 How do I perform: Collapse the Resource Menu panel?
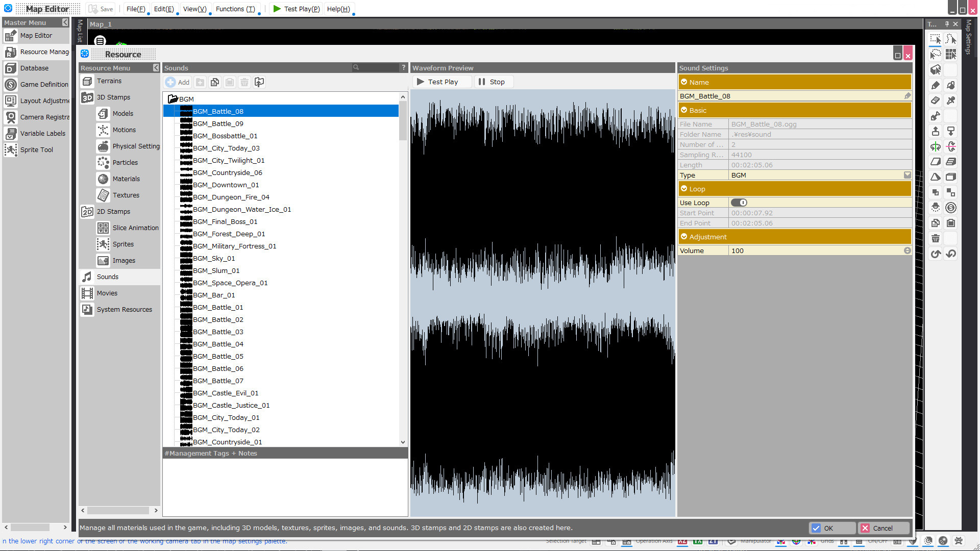(156, 67)
